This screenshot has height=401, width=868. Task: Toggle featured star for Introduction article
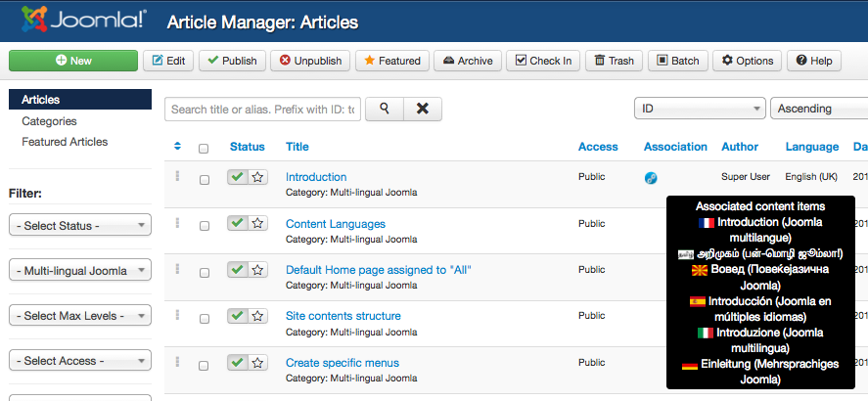pyautogui.click(x=257, y=177)
